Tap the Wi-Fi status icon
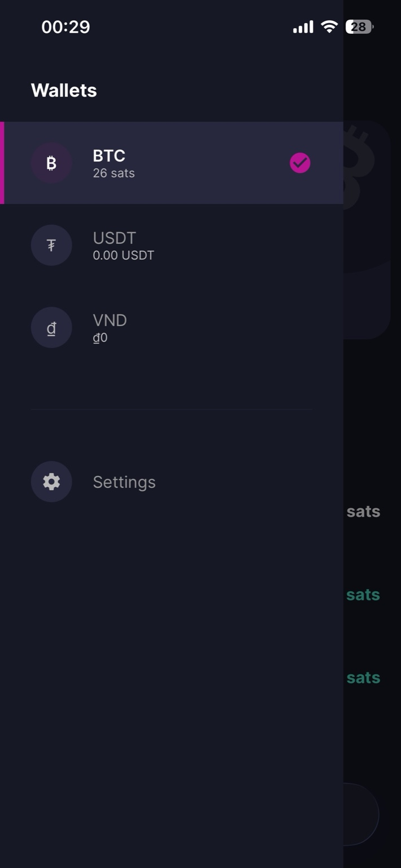Screen dimensions: 401x868 coord(329,27)
